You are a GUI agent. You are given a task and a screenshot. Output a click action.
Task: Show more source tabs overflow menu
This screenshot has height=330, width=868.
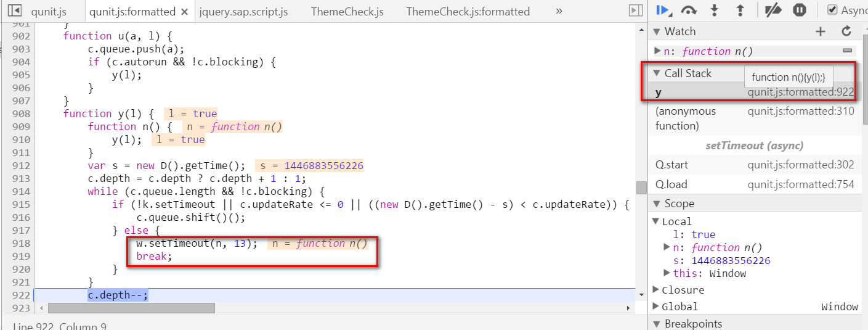click(559, 11)
